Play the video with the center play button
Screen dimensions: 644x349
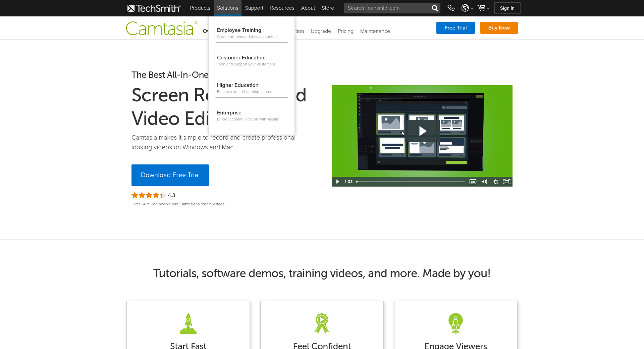click(422, 131)
